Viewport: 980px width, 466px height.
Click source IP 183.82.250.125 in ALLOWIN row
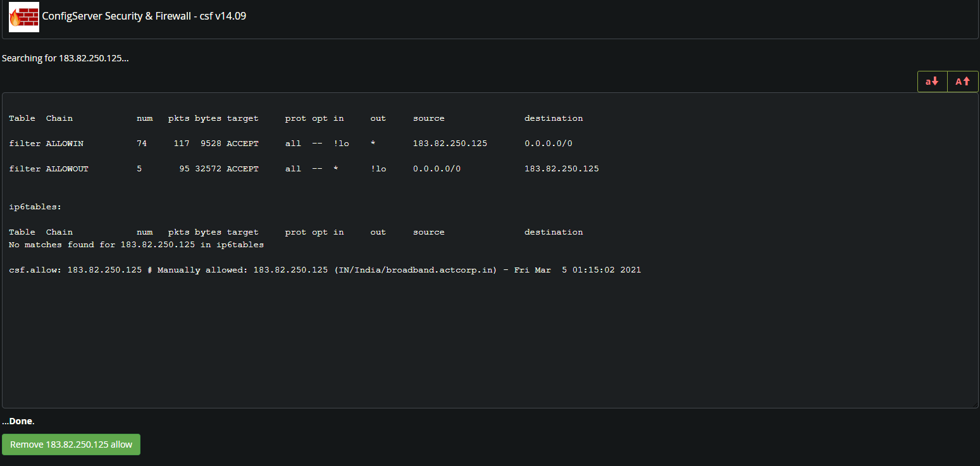(450, 144)
